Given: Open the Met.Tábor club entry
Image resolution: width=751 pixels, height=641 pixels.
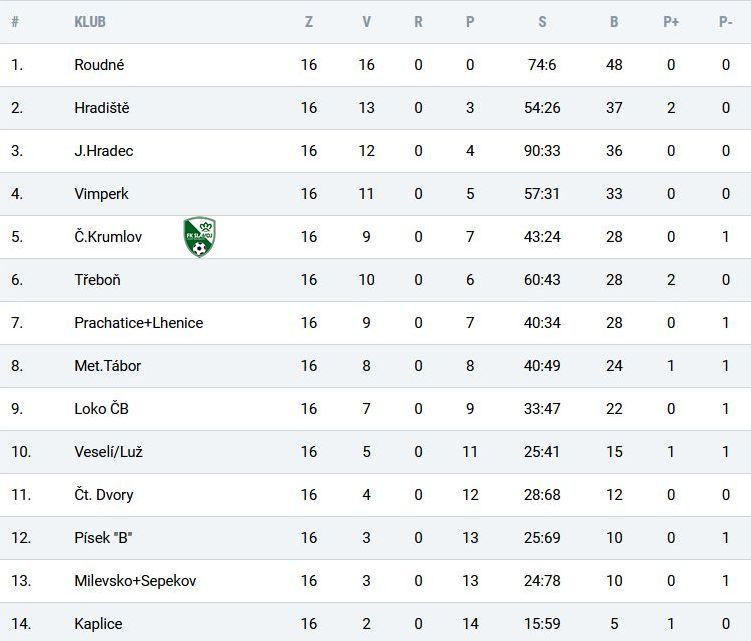Looking at the screenshot, I should click(x=107, y=366).
